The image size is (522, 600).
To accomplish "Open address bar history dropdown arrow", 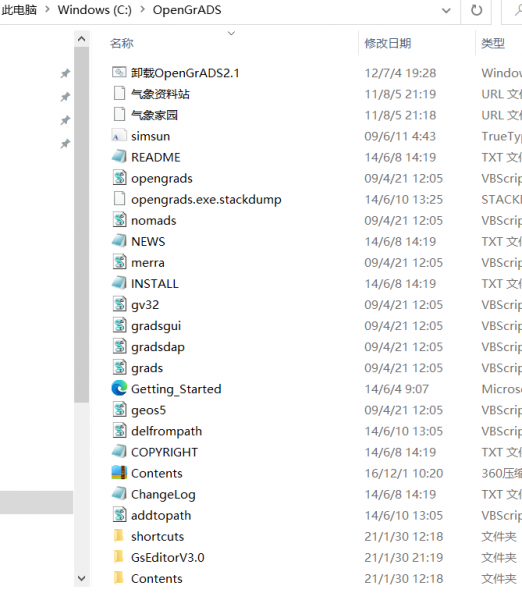I will point(446,11).
